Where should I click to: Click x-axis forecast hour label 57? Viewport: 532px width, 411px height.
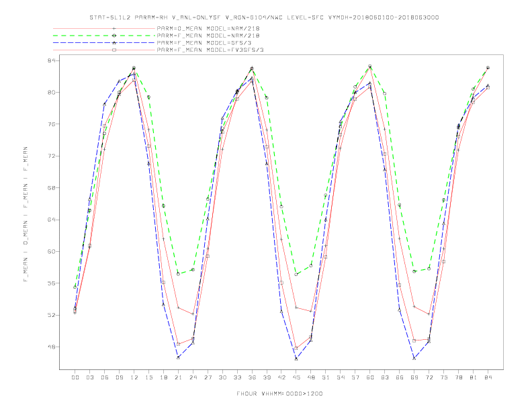(x=355, y=377)
